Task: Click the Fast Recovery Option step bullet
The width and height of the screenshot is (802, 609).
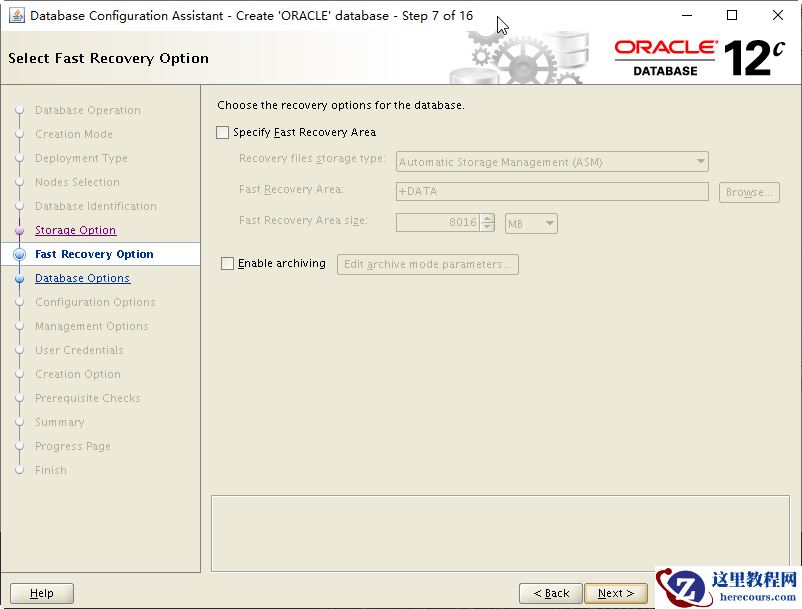Action: (19, 254)
